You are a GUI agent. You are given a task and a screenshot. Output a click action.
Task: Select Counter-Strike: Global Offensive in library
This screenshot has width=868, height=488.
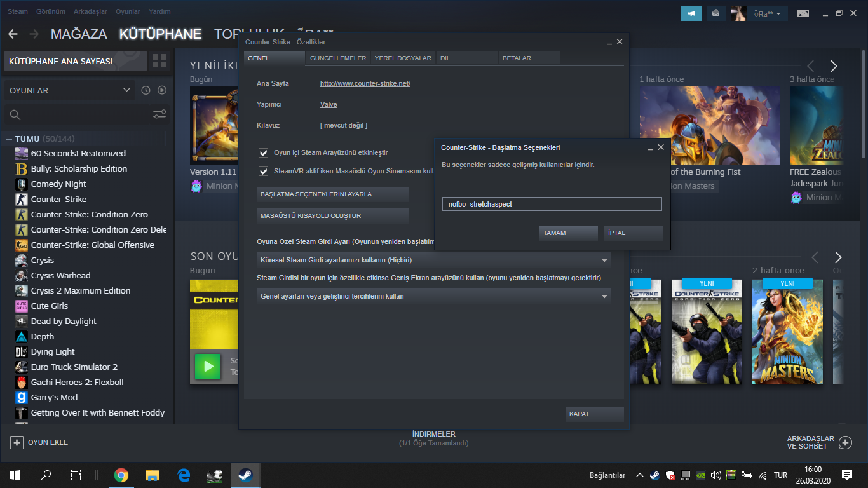coord(93,245)
